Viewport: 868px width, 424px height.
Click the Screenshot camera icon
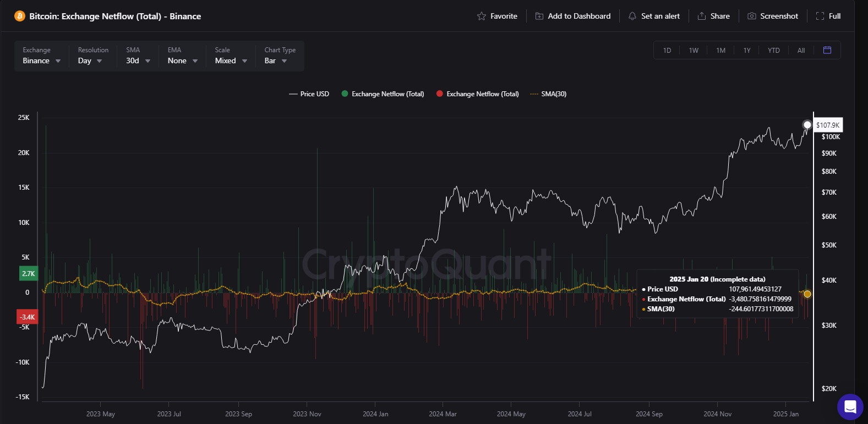[752, 16]
